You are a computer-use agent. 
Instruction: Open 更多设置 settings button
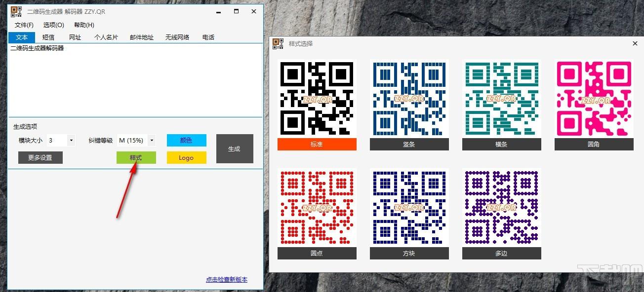pos(40,158)
